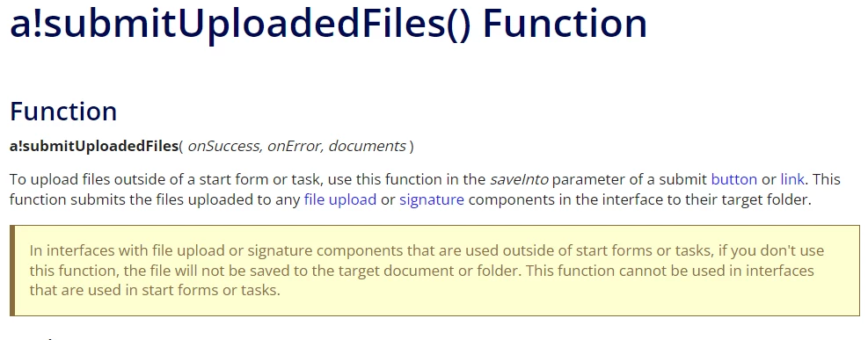The width and height of the screenshot is (868, 340).
Task: Click the brown left border of the note box
Action: [x=12, y=271]
